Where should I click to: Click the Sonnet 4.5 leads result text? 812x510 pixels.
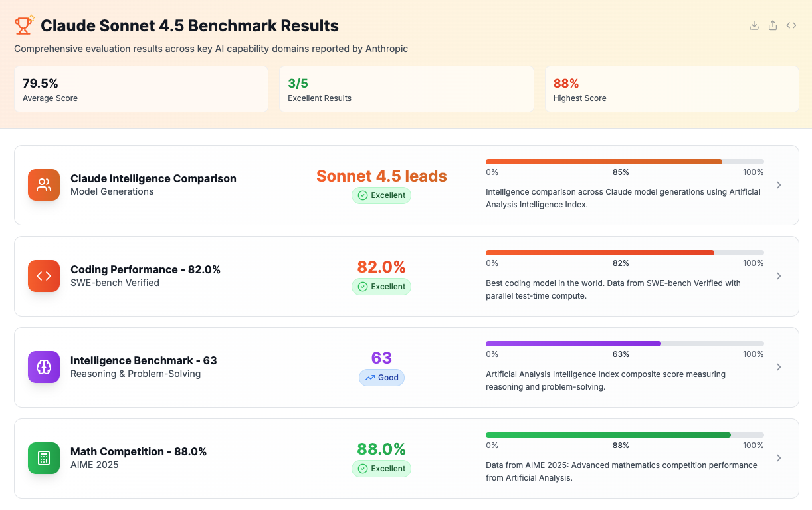click(381, 176)
